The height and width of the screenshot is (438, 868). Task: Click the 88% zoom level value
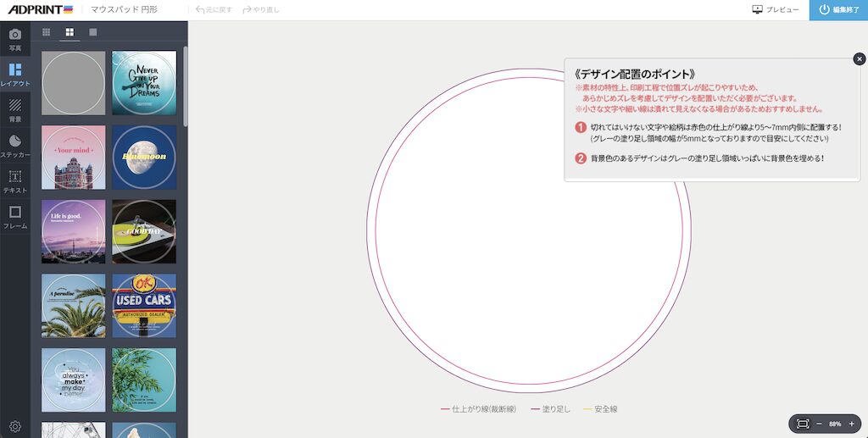(x=835, y=424)
